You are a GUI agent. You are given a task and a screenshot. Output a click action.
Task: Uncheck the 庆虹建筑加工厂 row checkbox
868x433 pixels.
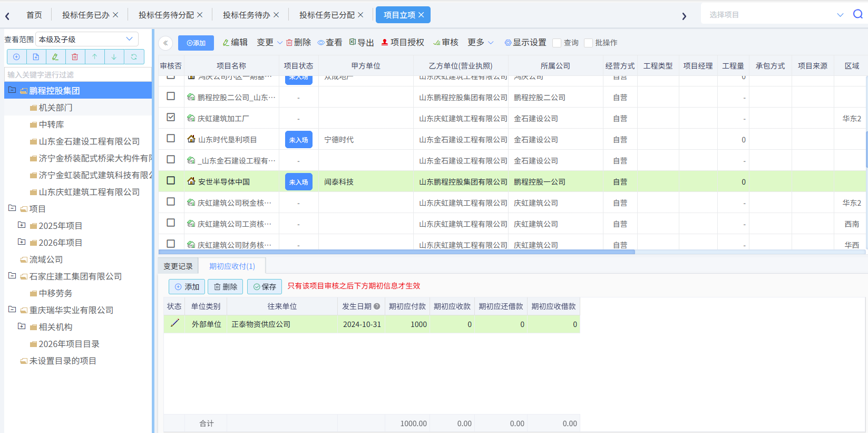pos(171,117)
